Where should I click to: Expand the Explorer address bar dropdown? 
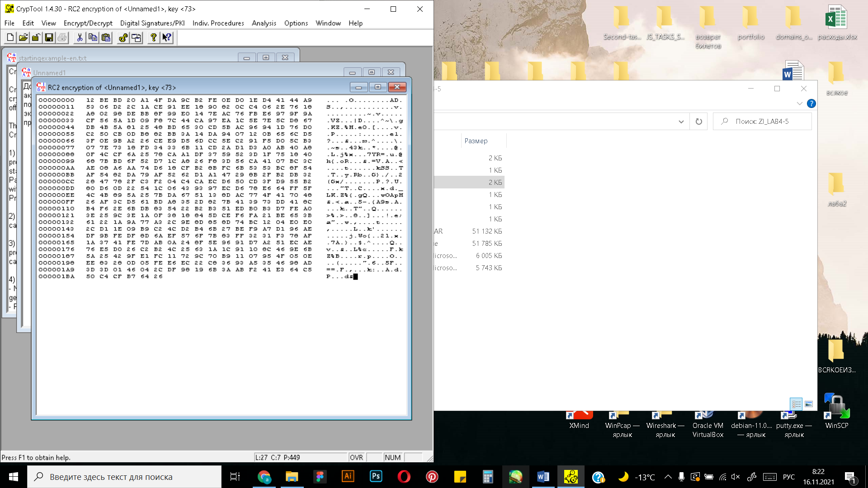681,121
